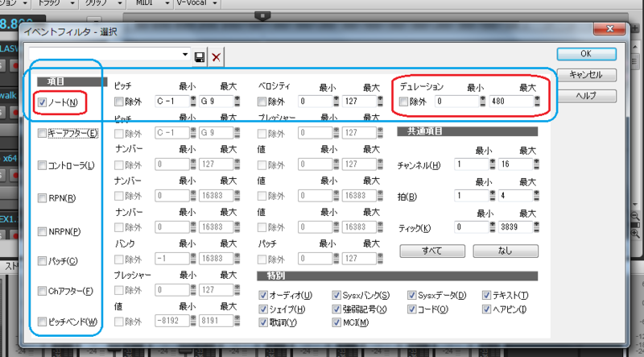Adjust the ティック maximum 3839 spinner

(x=536, y=226)
